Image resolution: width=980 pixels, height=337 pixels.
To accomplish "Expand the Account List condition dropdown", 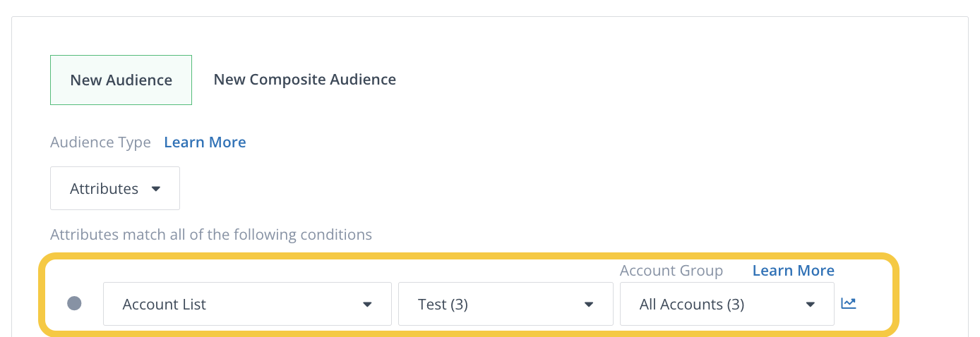I will [247, 304].
